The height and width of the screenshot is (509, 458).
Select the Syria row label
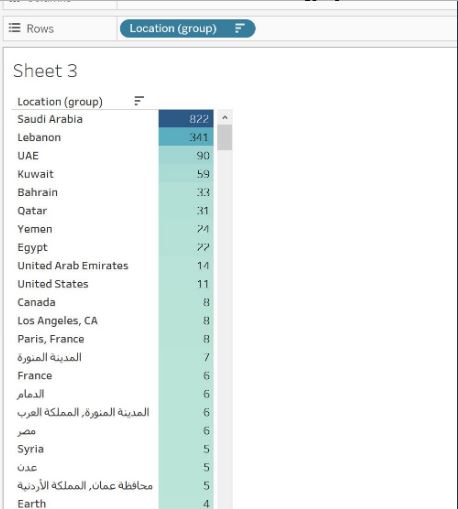(31, 449)
